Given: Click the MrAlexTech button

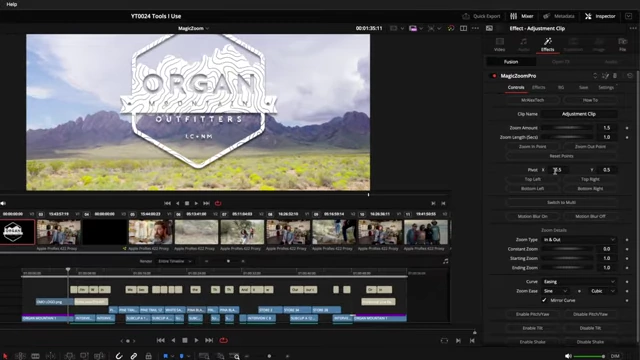Looking at the screenshot, I should point(533,100).
